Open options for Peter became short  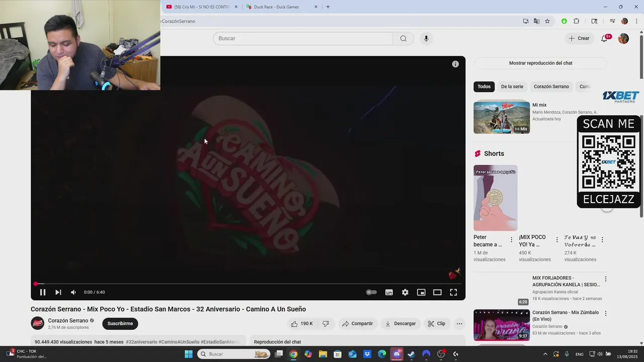pyautogui.click(x=512, y=240)
